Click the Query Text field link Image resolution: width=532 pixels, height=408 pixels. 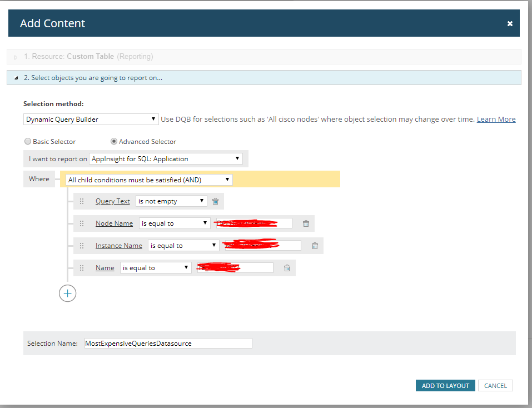click(x=113, y=201)
